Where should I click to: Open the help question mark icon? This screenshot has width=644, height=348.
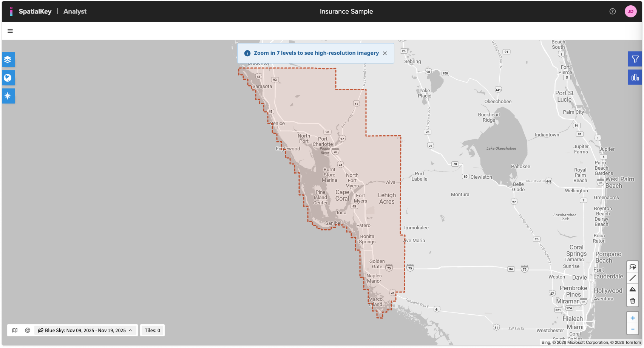point(613,11)
